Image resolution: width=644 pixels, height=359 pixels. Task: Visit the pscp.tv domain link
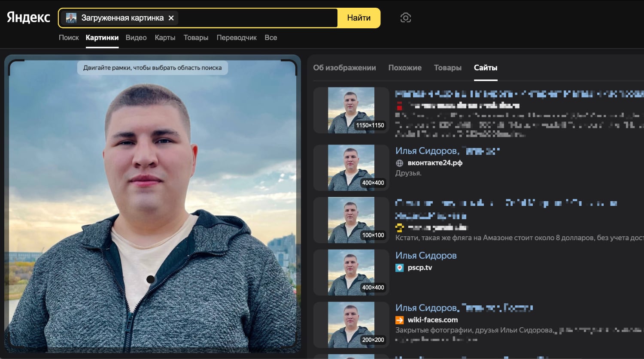[420, 268]
